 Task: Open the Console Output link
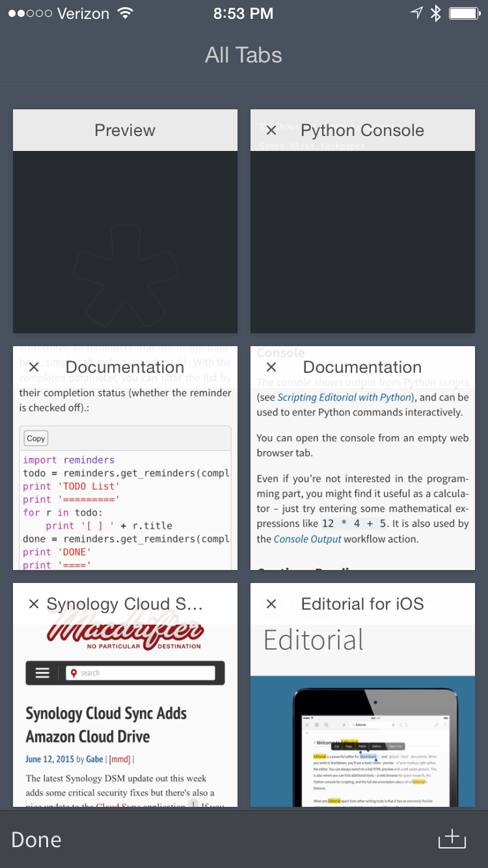click(x=307, y=539)
